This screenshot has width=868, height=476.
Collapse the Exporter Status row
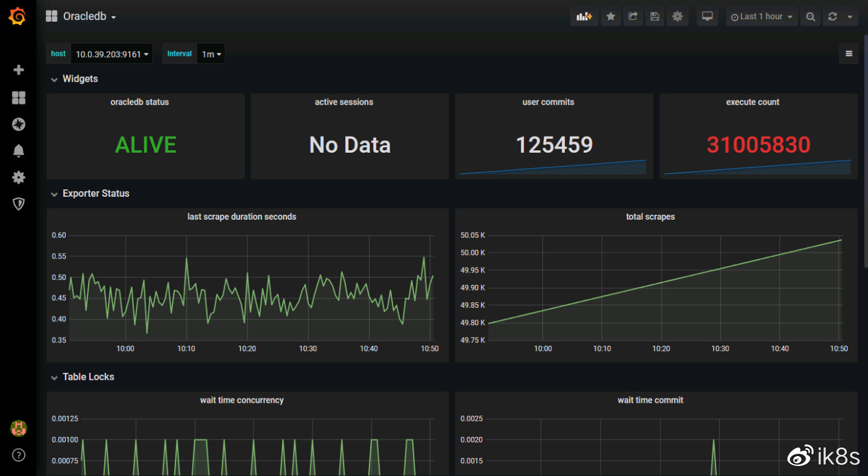click(x=89, y=194)
